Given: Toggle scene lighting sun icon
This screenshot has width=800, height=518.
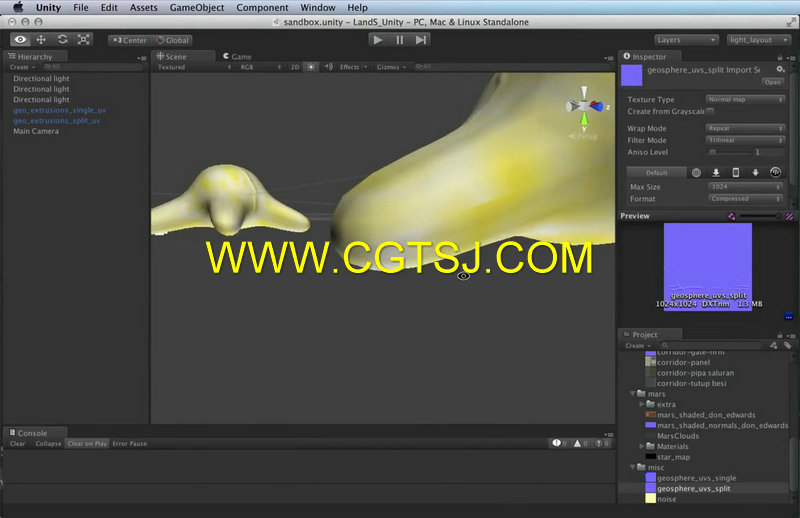Looking at the screenshot, I should pyautogui.click(x=311, y=67).
